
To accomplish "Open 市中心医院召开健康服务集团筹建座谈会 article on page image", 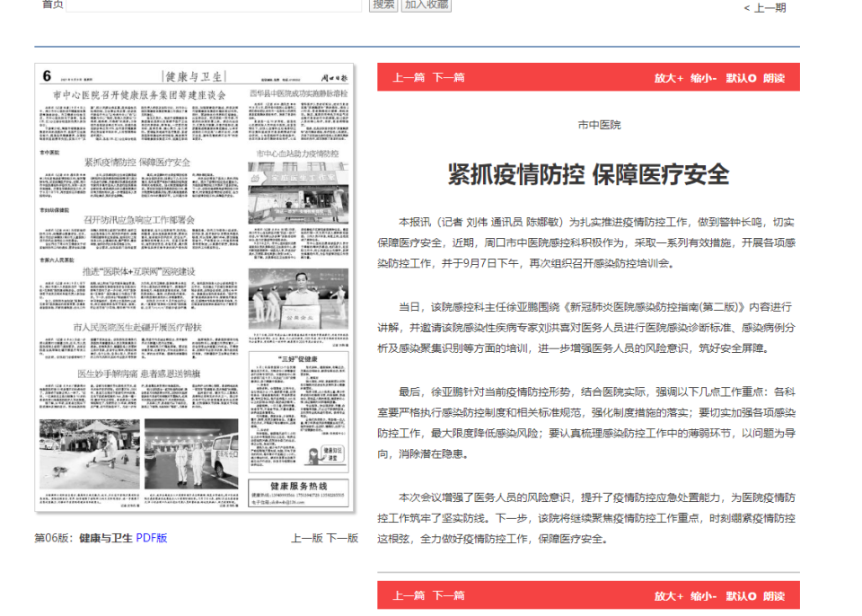I will pyautogui.click(x=139, y=94).
